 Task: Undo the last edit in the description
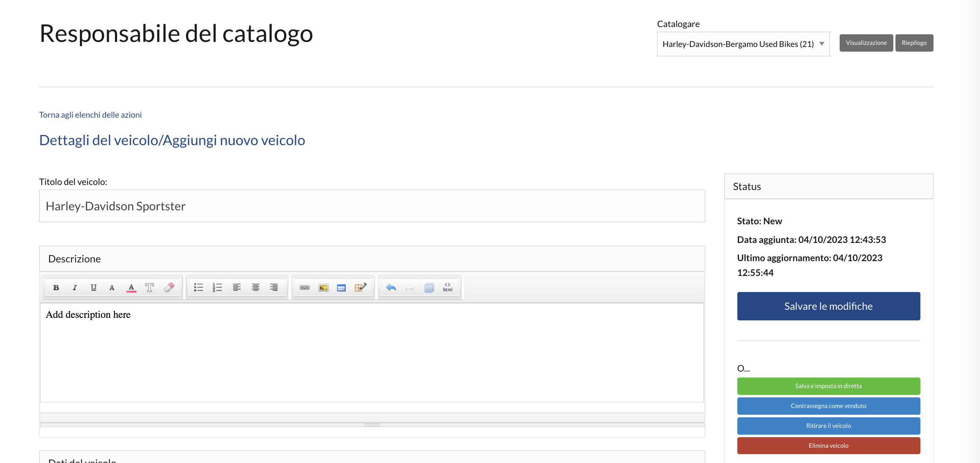coord(391,287)
